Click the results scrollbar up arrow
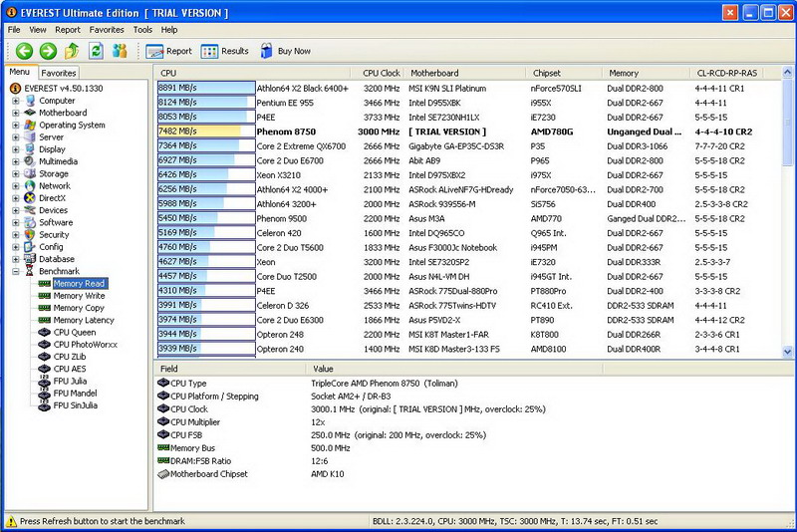This screenshot has width=797, height=532. [x=787, y=73]
